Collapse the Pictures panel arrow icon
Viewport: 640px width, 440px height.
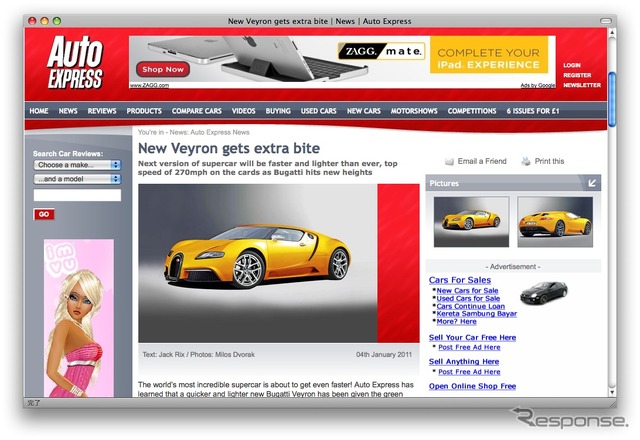tap(592, 183)
